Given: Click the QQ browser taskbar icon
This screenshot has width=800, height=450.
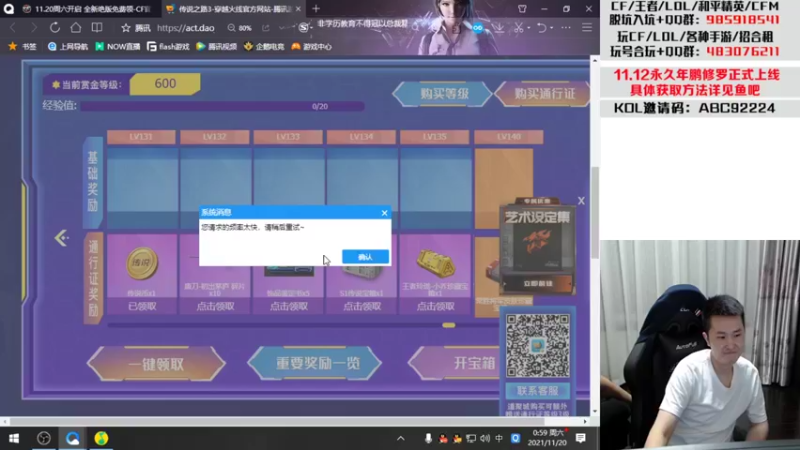Looking at the screenshot, I should (72, 438).
